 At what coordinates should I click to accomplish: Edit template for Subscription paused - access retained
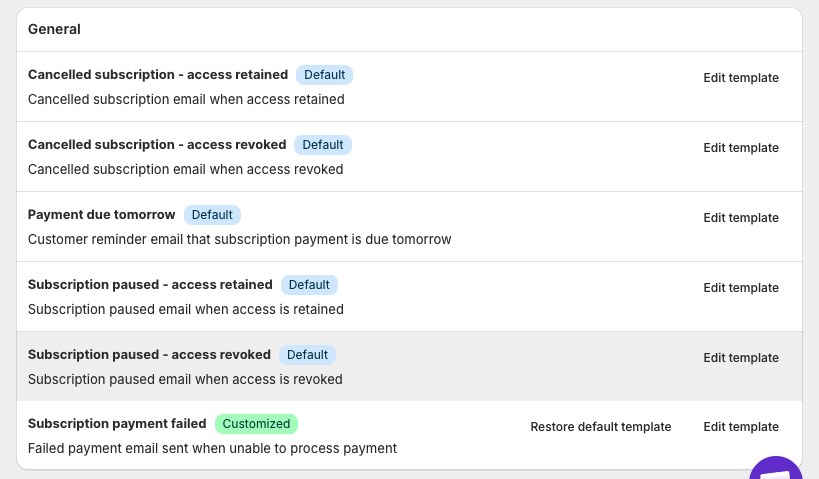click(x=740, y=288)
